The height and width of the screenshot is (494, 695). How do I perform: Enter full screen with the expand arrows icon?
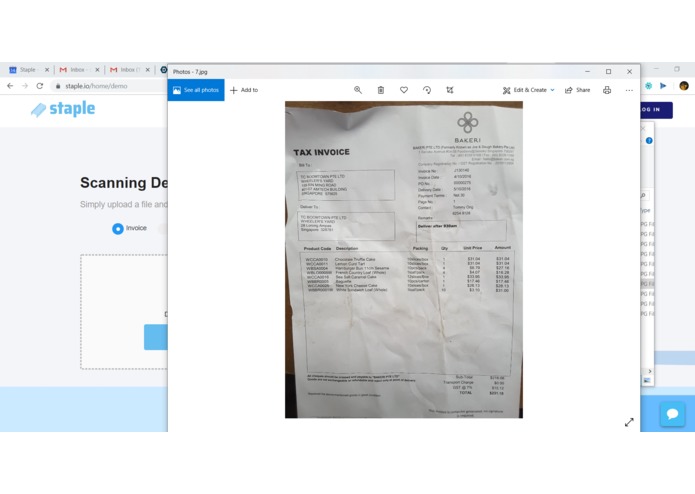(629, 422)
